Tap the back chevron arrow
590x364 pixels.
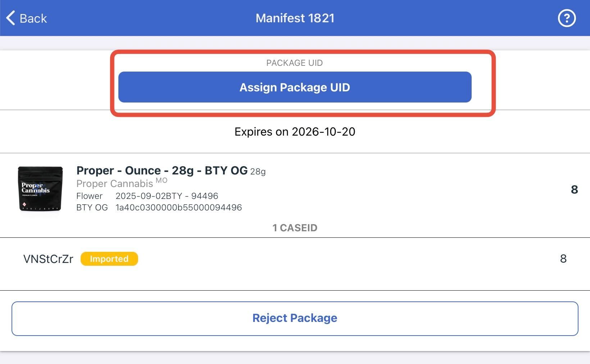coord(10,18)
